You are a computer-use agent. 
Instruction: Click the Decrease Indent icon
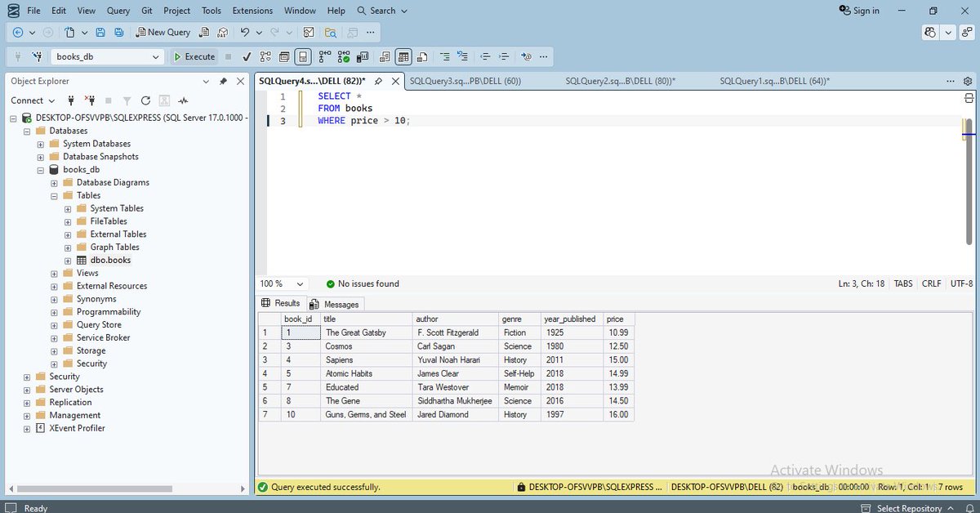(485, 56)
